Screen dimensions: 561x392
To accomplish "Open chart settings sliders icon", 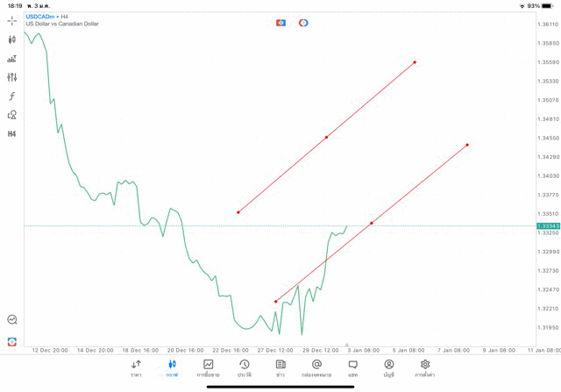I will pyautogui.click(x=12, y=77).
